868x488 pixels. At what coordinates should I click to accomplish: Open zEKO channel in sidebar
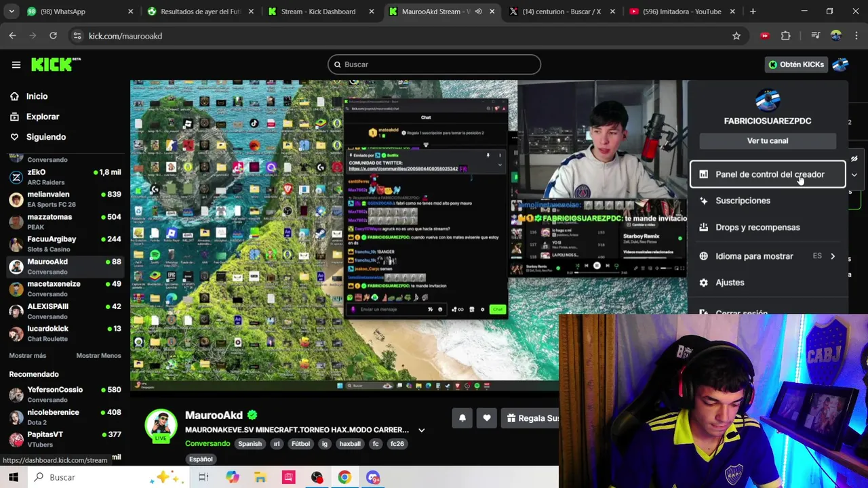65,177
